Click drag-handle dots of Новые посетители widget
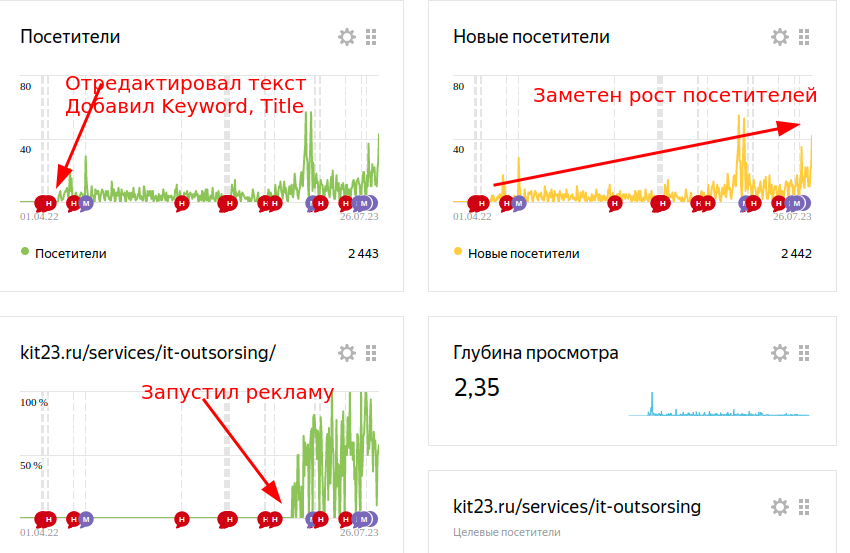The height and width of the screenshot is (553, 850). point(804,37)
